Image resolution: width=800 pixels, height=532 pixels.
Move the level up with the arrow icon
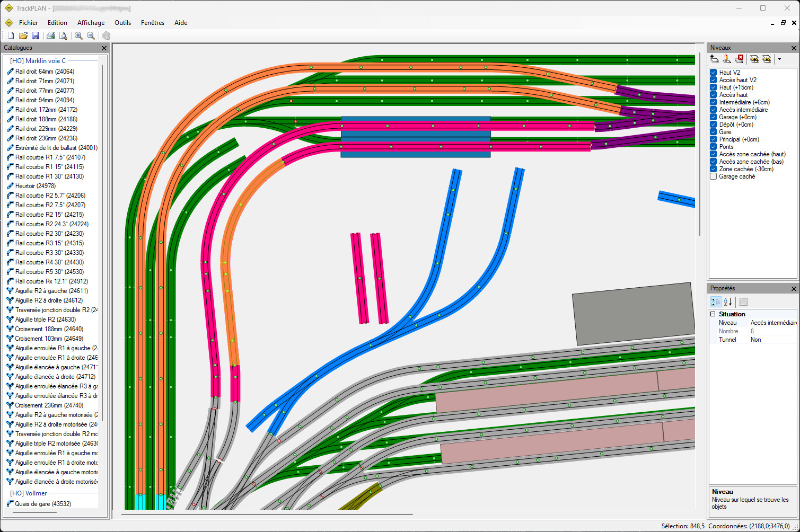[753, 59]
